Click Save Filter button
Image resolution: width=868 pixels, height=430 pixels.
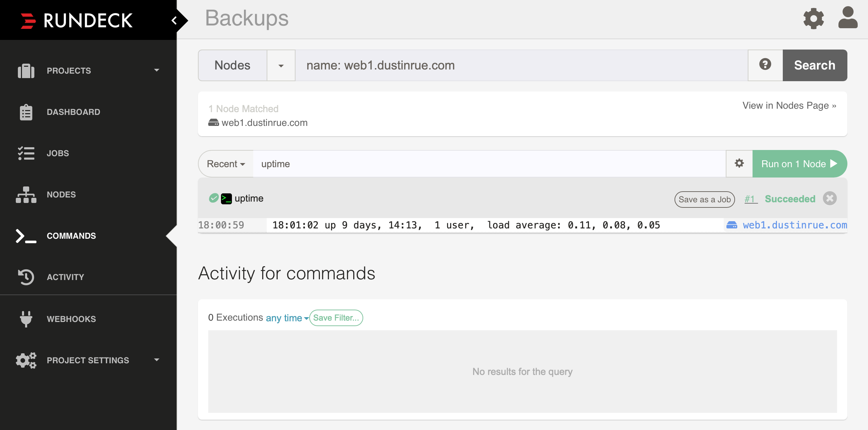(336, 318)
